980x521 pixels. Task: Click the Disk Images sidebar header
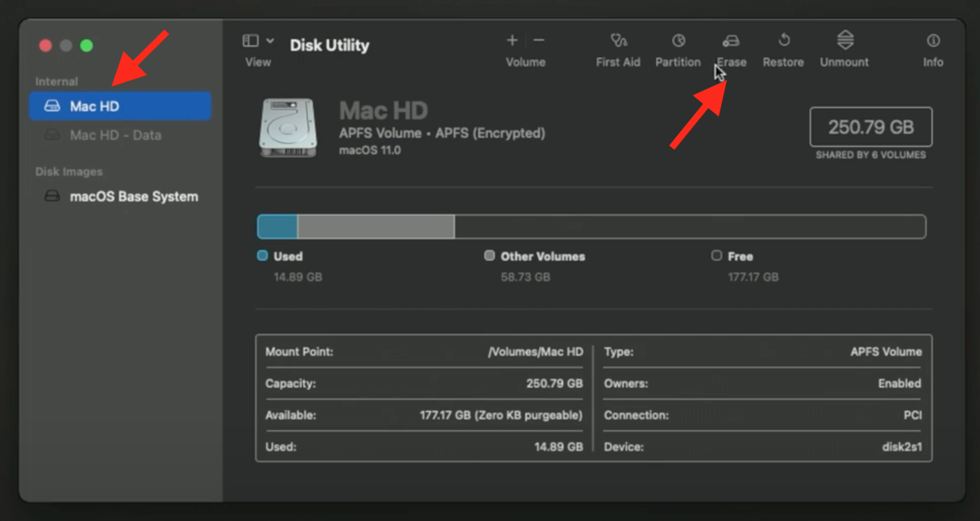click(69, 172)
